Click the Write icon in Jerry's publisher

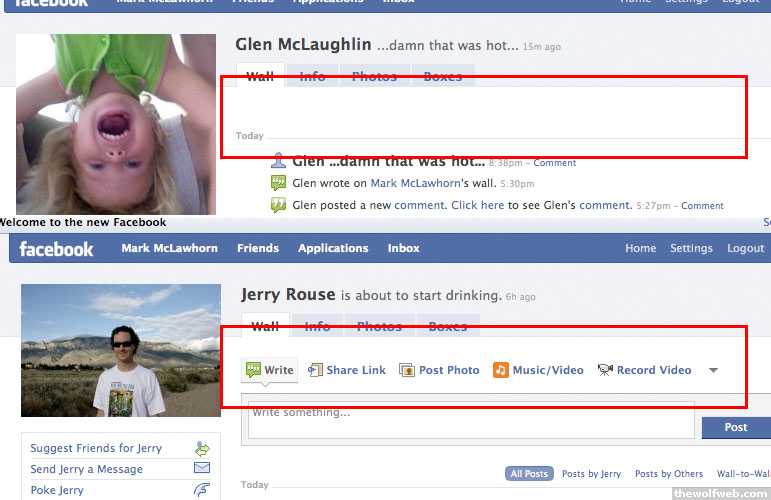point(253,370)
